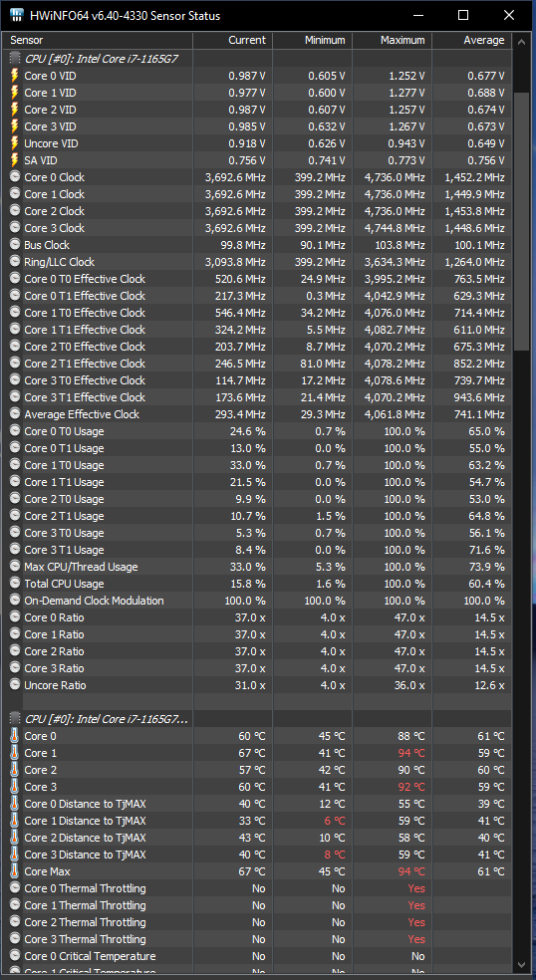Select the Core 0 T1 Effective Clock row
This screenshot has width=536, height=980.
(258, 296)
